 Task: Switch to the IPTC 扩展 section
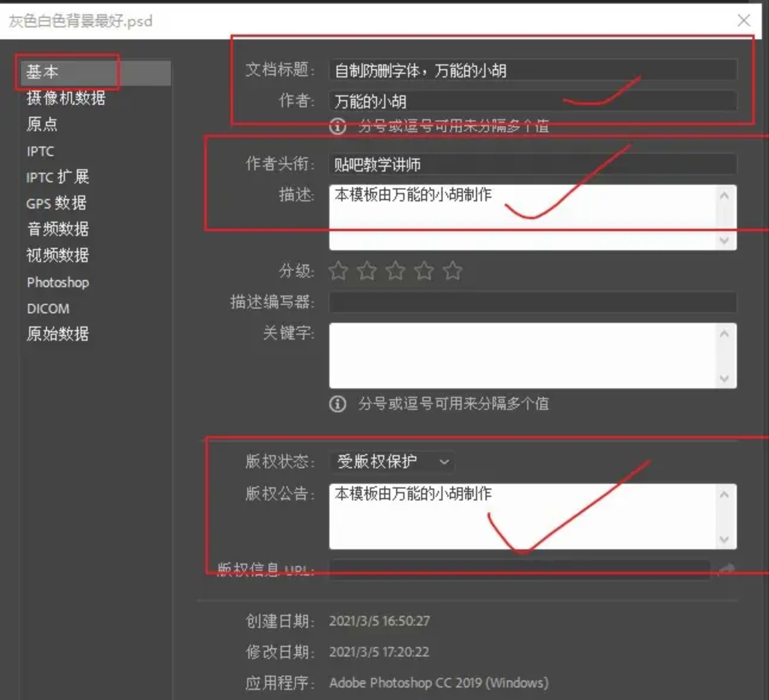58,177
